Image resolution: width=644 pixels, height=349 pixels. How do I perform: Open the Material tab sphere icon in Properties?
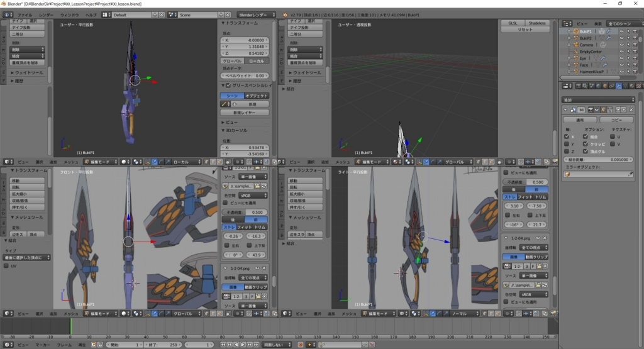pyautogui.click(x=631, y=86)
